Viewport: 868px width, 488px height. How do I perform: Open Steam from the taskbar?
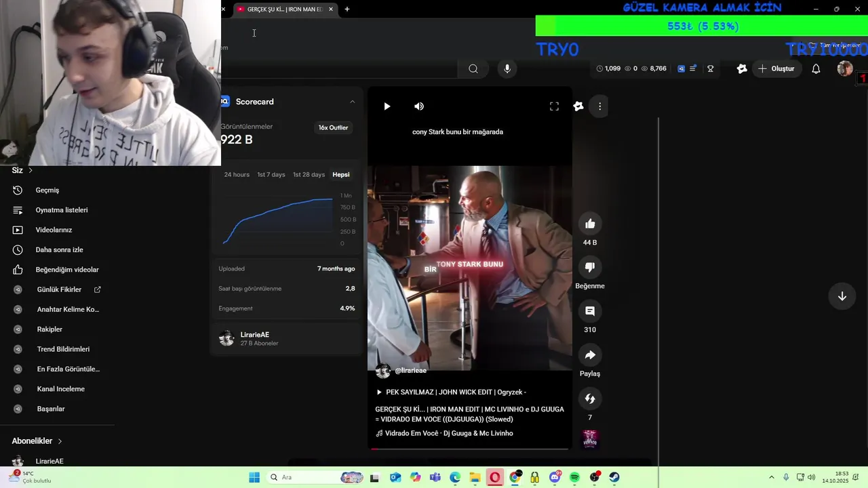coord(614,477)
